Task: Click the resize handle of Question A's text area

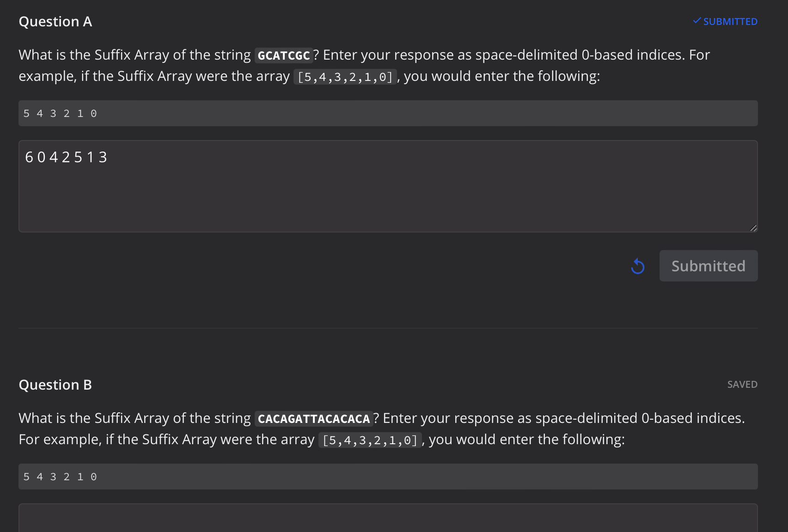Action: point(753,227)
